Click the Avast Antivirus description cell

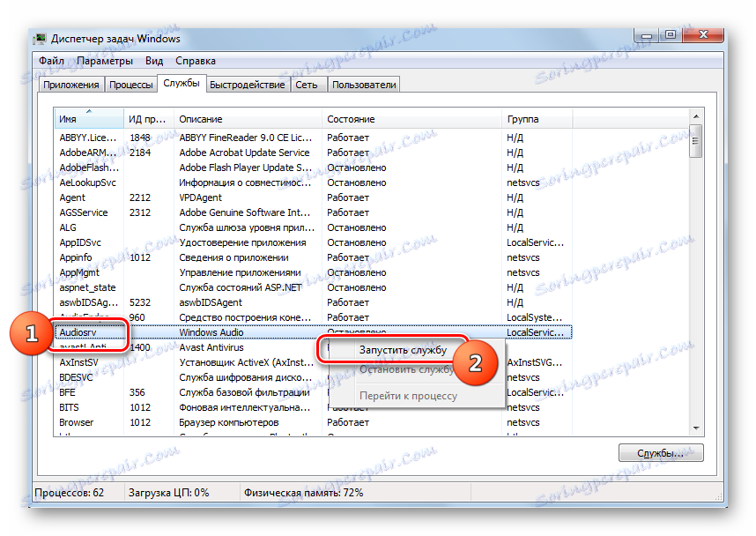click(211, 347)
